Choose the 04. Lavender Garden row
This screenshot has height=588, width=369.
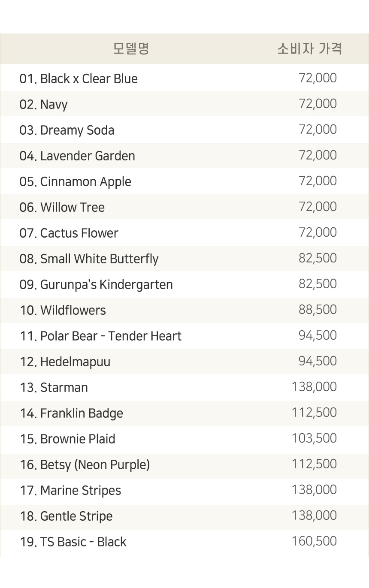pyautogui.click(x=184, y=155)
